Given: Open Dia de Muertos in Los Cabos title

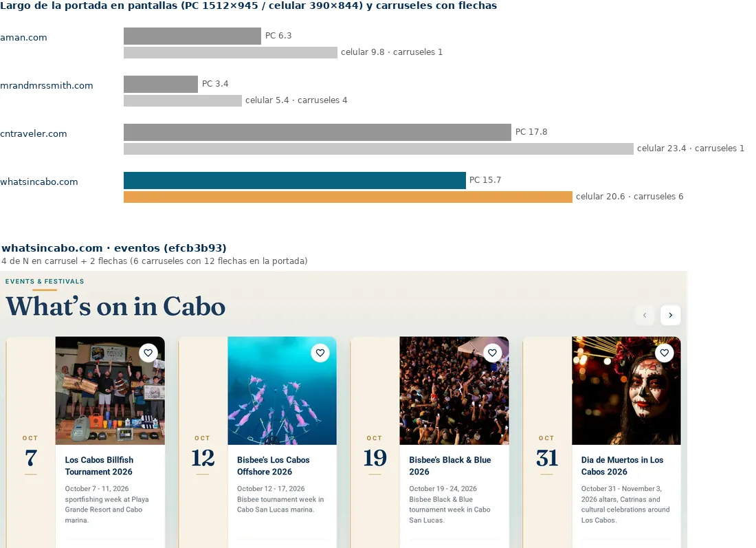Looking at the screenshot, I should [622, 466].
